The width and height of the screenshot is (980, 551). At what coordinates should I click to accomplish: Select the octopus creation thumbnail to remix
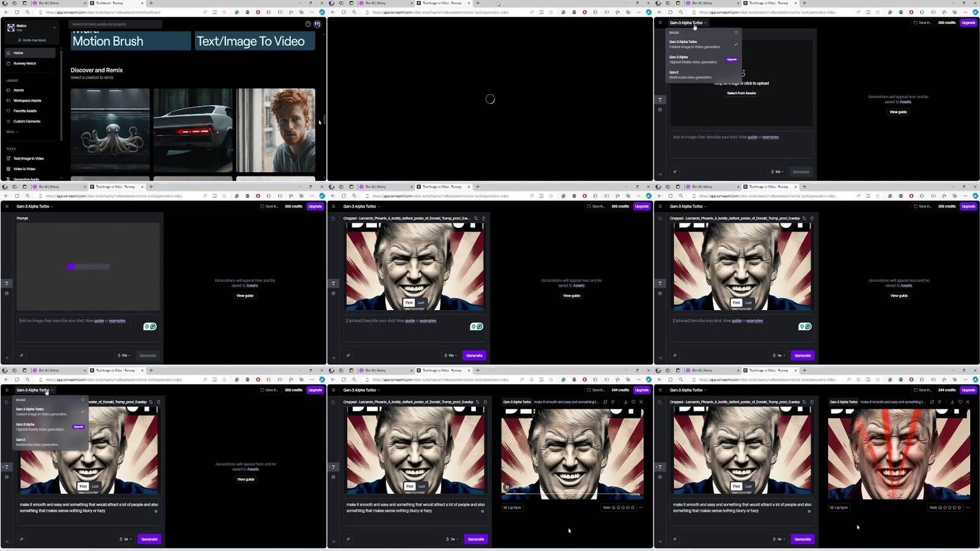110,130
